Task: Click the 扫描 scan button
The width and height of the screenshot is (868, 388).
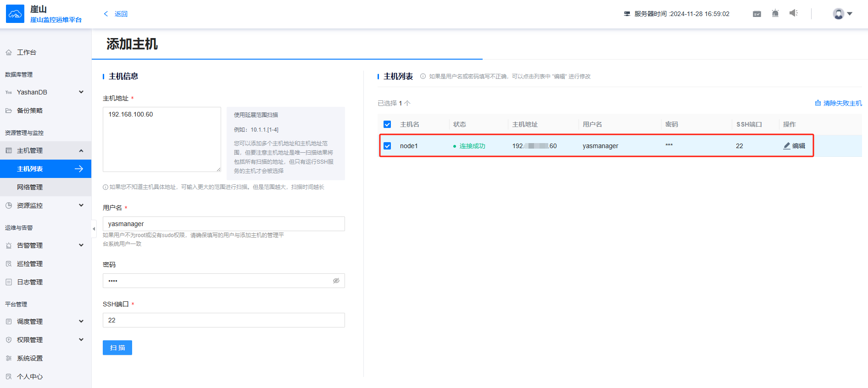Action: coord(117,348)
